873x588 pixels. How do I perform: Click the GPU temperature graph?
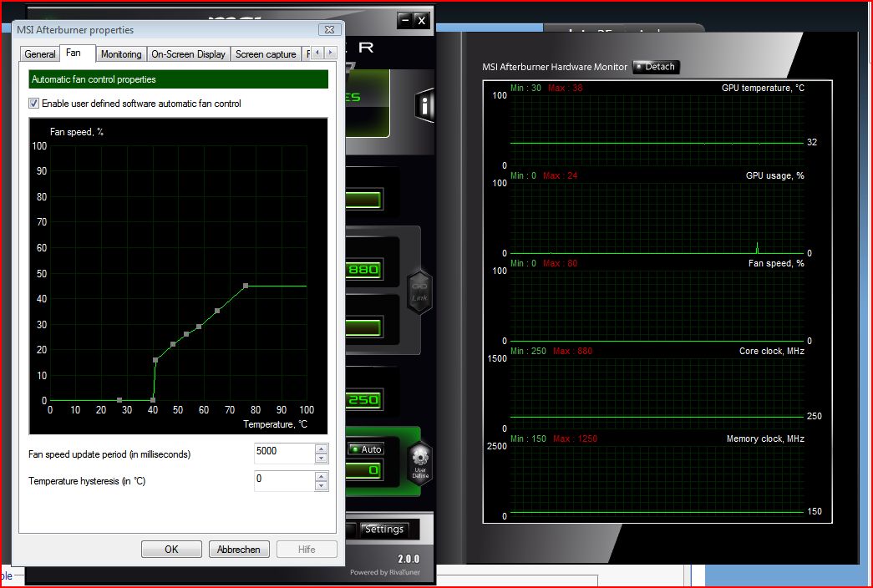(x=657, y=129)
